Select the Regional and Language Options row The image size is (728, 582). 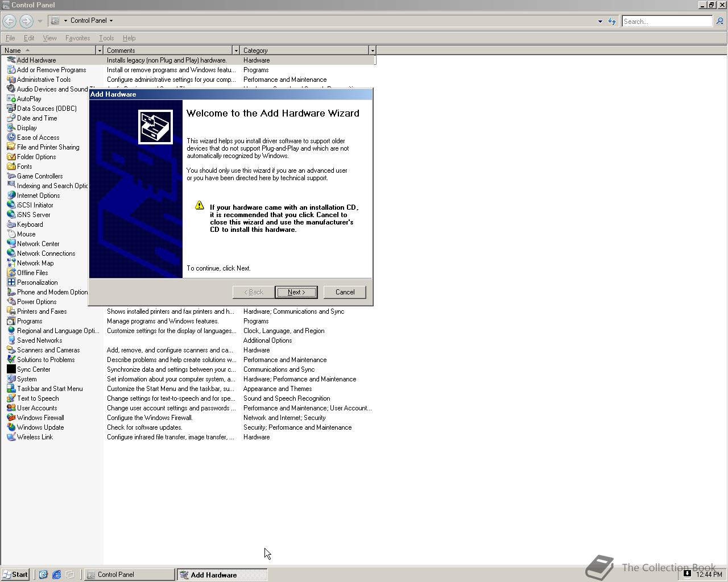click(188, 331)
